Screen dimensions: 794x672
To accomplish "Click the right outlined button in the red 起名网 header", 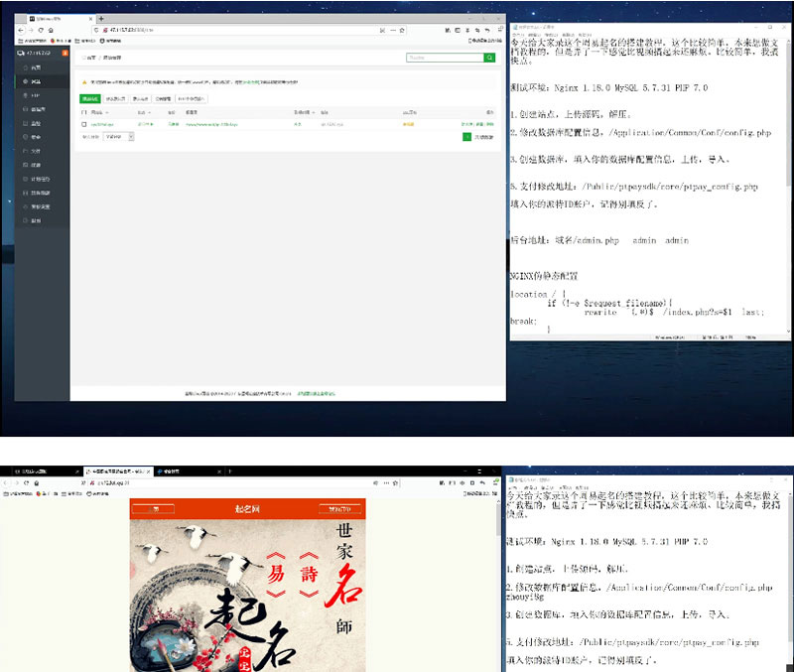I will pyautogui.click(x=339, y=509).
